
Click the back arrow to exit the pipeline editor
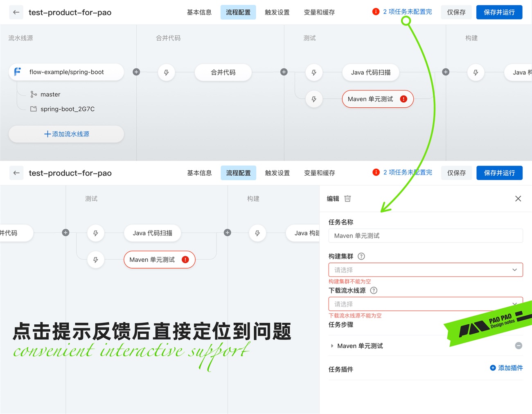pyautogui.click(x=16, y=12)
